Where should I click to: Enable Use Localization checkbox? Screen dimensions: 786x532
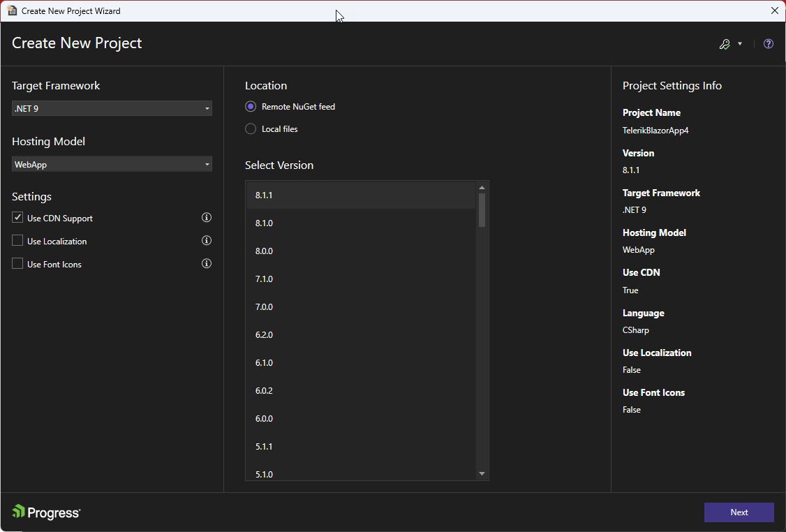17,241
